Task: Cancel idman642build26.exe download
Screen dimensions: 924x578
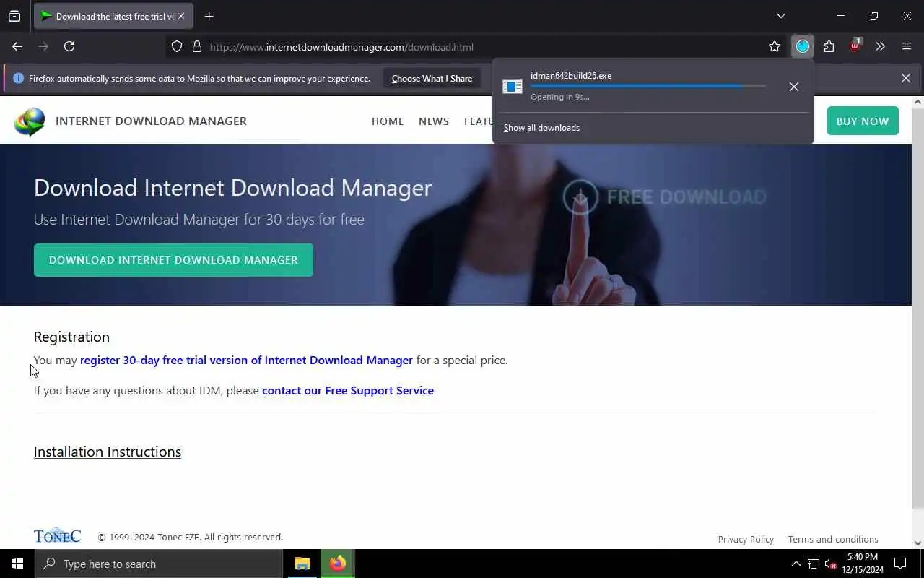Action: click(794, 87)
